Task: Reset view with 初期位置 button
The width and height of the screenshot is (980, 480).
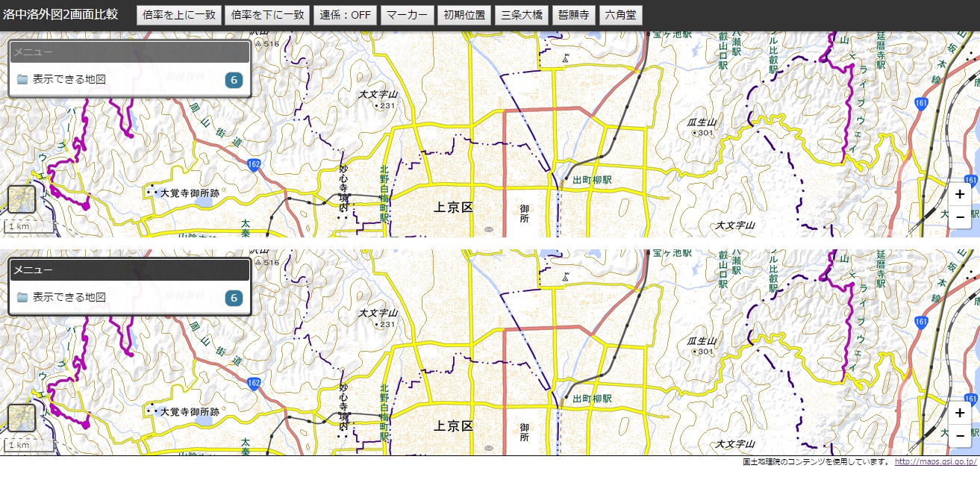Action: [x=464, y=15]
